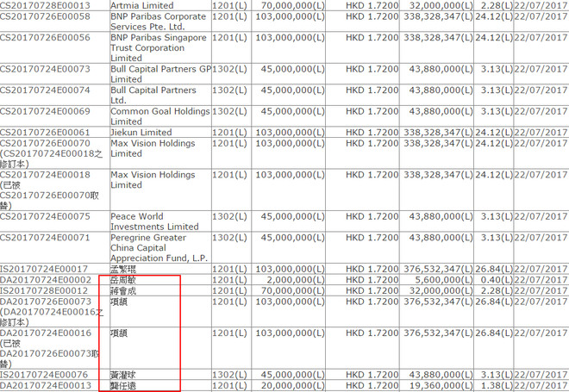Select the Artmia Limited name cell

142,5
